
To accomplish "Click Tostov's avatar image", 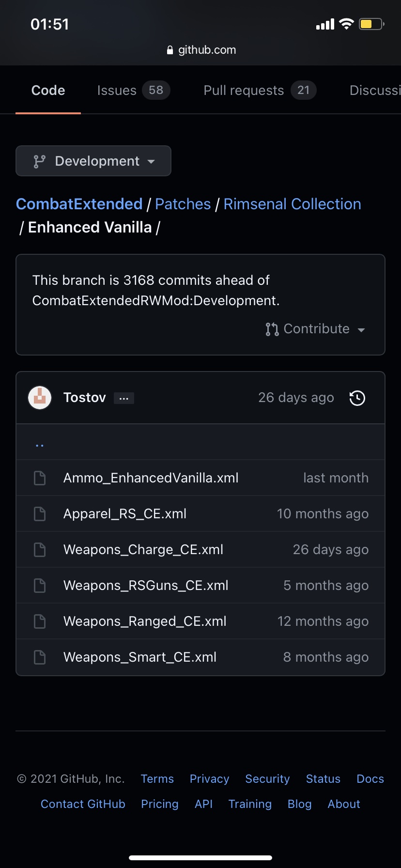I will coord(40,398).
